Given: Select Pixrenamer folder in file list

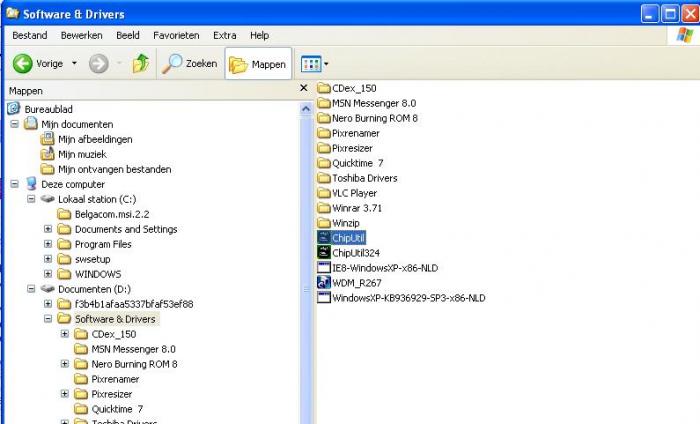Looking at the screenshot, I should 348,133.
